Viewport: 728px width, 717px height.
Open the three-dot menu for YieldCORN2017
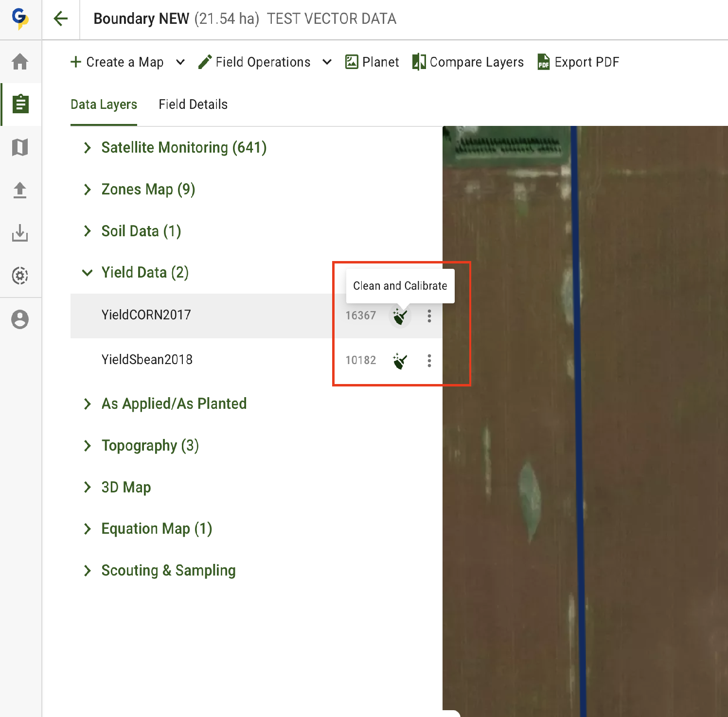[429, 316]
